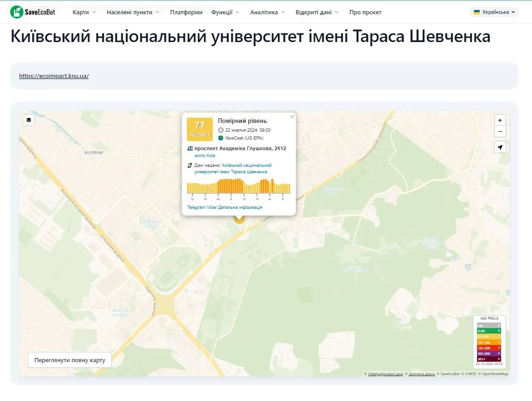Viewport: 532px width, 401px height.
Task: Open the Про проєкт page
Action: 365,12
